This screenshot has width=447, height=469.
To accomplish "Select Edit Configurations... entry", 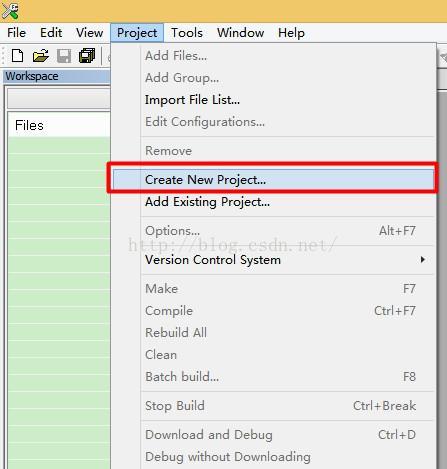I will tap(273, 122).
